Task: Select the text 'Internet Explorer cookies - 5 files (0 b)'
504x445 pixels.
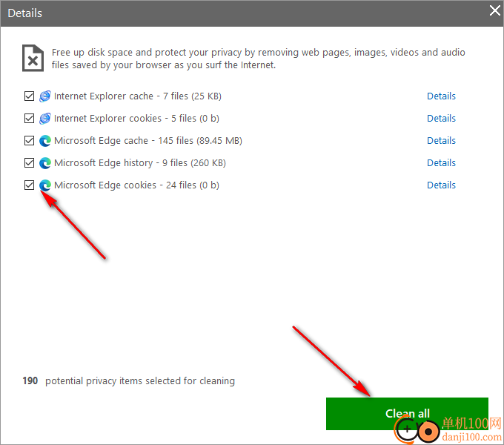Action: pos(136,119)
